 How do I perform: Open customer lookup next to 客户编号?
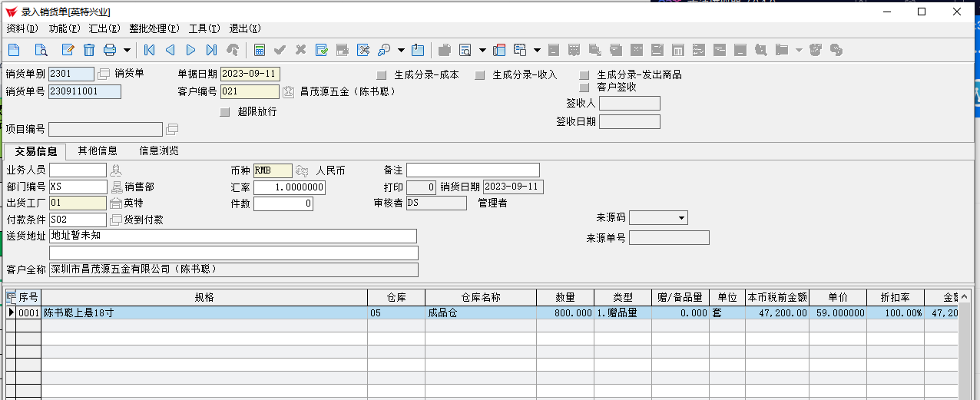(289, 92)
